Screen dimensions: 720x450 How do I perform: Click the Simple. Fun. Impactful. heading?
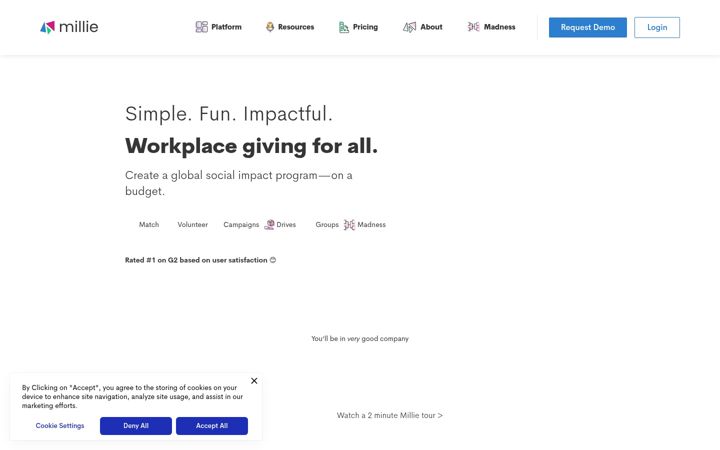[x=229, y=113]
